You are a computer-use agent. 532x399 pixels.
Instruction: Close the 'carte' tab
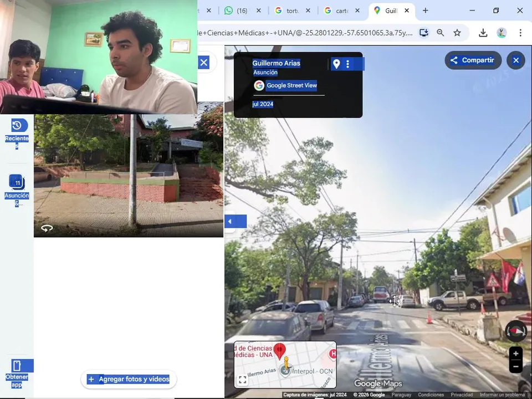click(x=357, y=11)
